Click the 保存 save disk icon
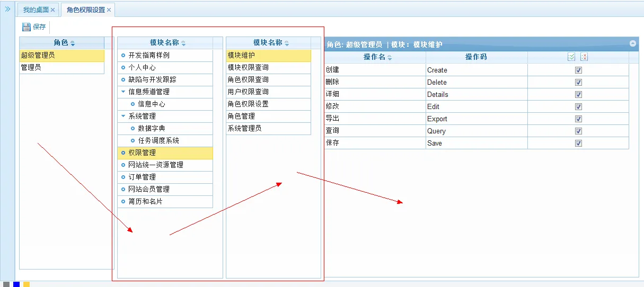 point(26,26)
